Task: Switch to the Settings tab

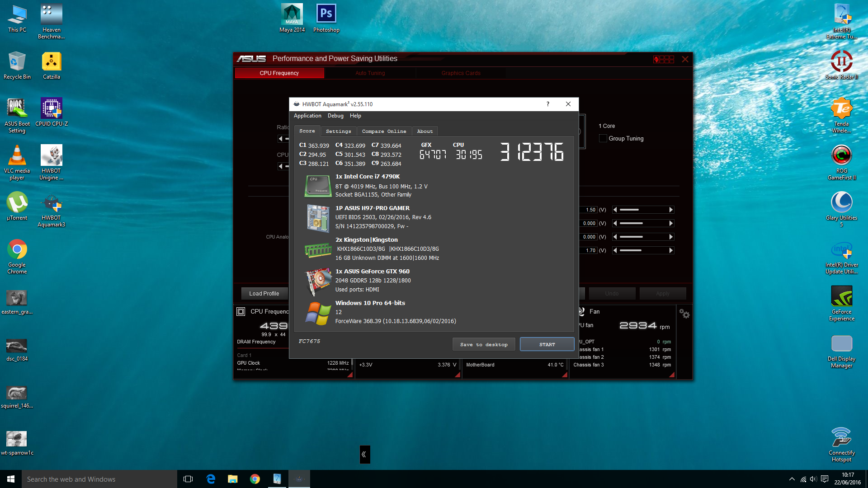Action: click(x=338, y=131)
